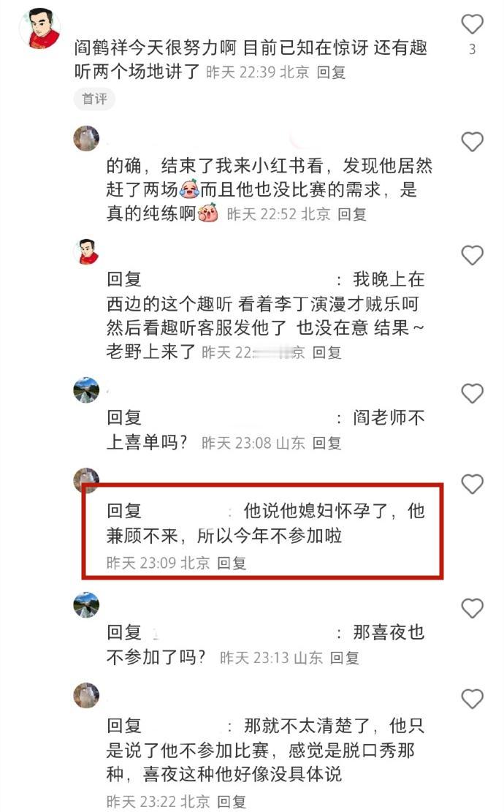Reply to the 22:52 北京 comment
Image resolution: width=504 pixels, height=812 pixels.
(352, 214)
